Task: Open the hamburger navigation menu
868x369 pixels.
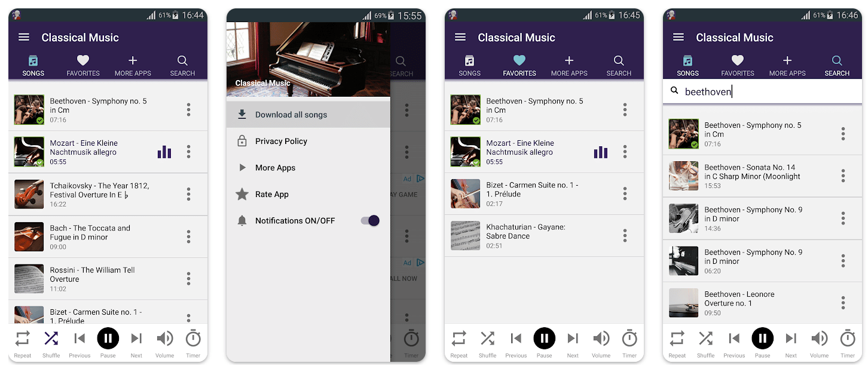Action: pos(23,37)
